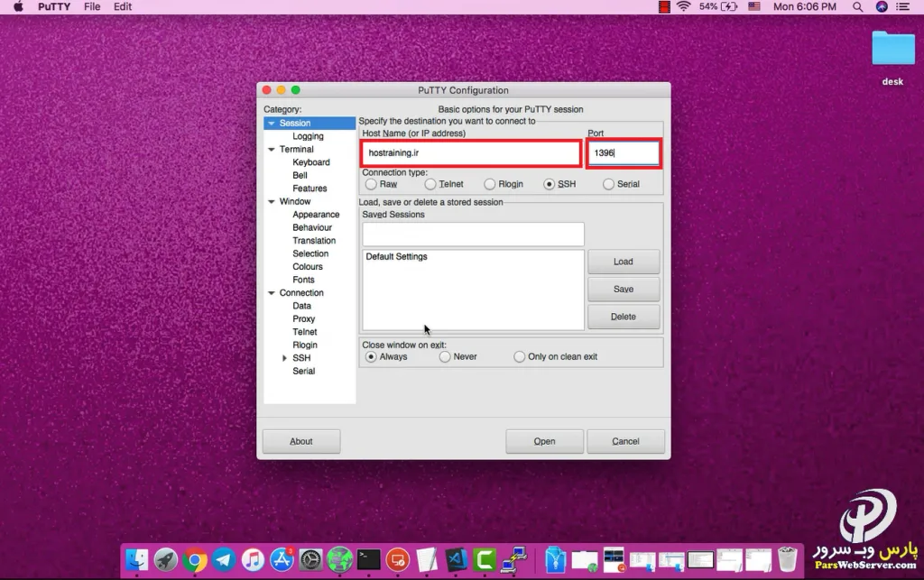
Task: Open iTunes music app in Dock
Action: coord(253,559)
